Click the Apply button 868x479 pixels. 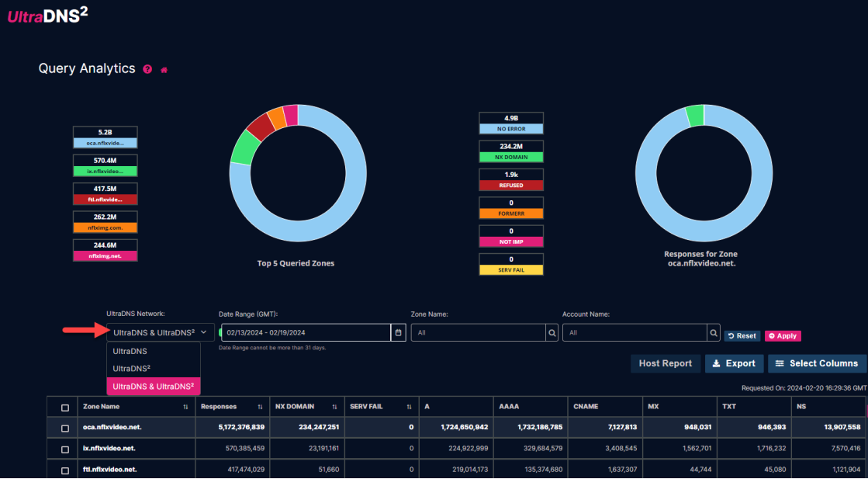tap(783, 335)
